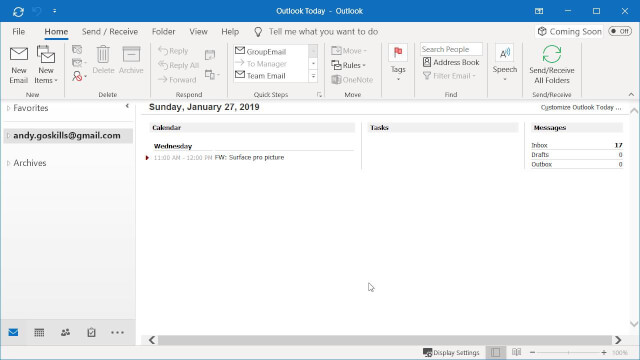The image size is (640, 360).
Task: Click the Reply button
Action: coord(173,51)
